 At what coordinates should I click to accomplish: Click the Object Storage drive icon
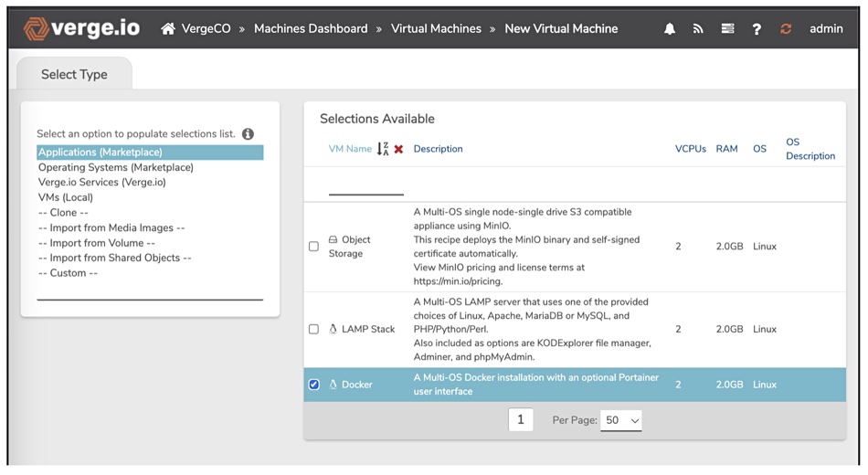(x=333, y=239)
